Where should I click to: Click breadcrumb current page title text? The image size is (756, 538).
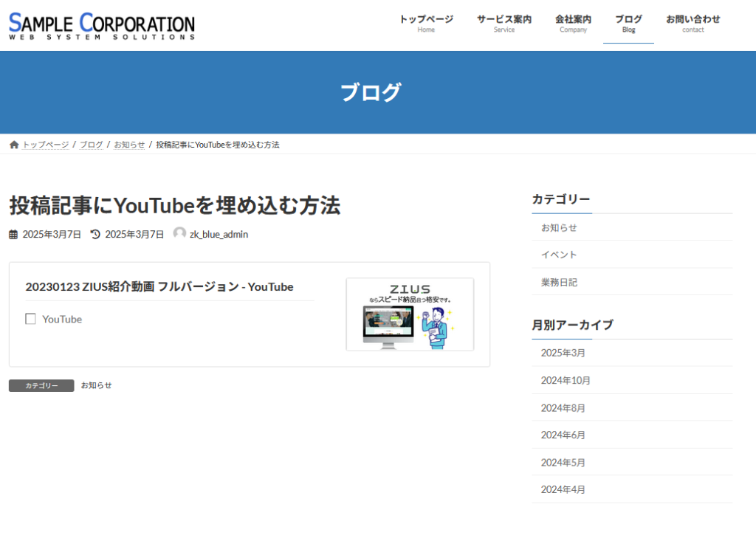(x=218, y=145)
